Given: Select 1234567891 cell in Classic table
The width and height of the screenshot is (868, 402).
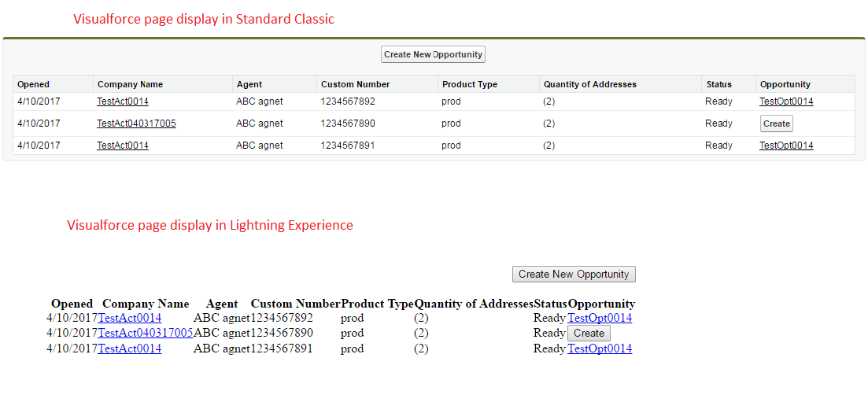Looking at the screenshot, I should [x=348, y=145].
